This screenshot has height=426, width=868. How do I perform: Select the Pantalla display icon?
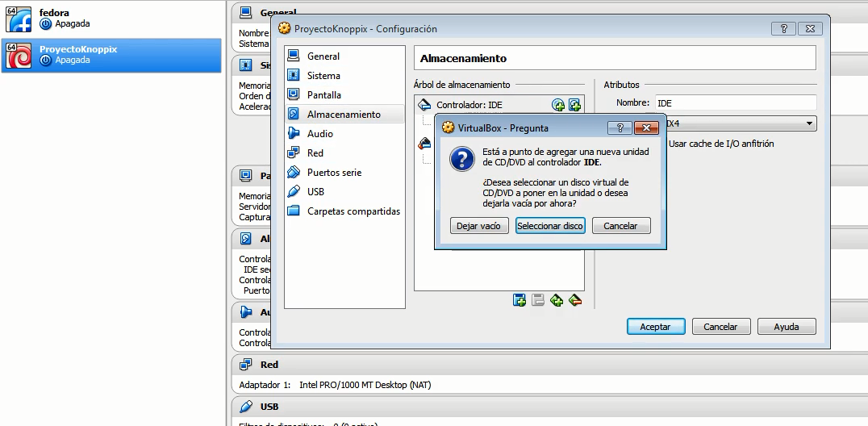pos(294,94)
